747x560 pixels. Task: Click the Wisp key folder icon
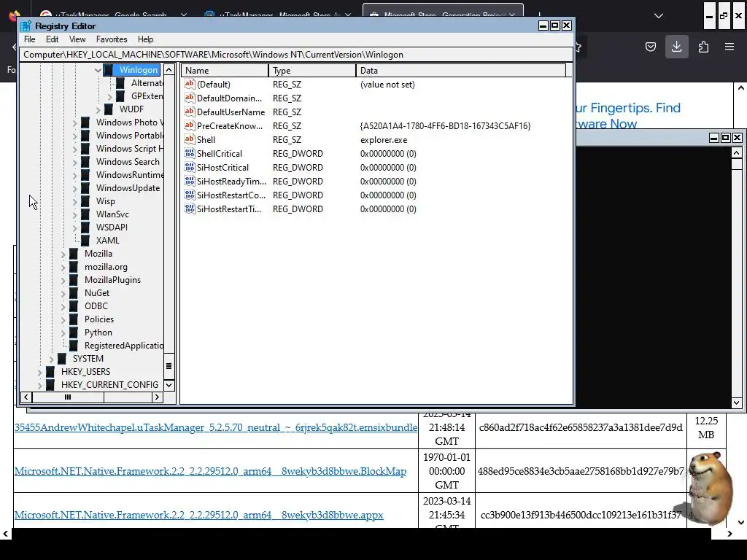(85, 201)
